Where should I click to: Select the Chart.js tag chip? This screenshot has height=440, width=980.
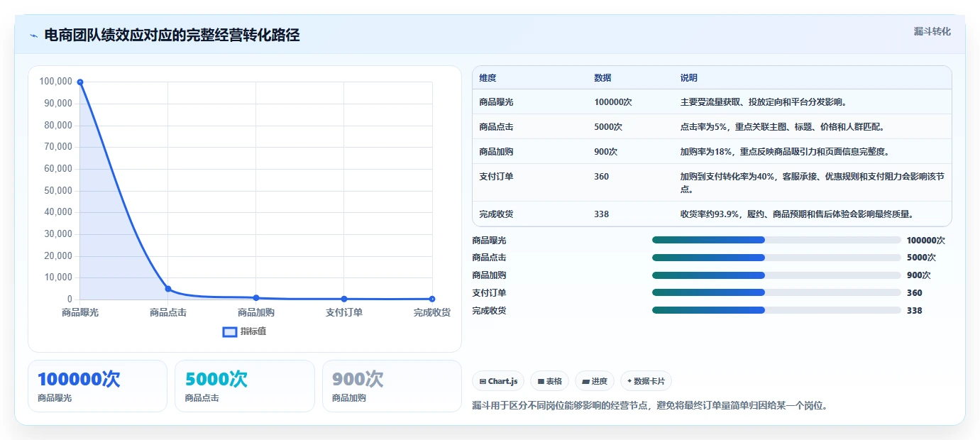click(x=498, y=381)
